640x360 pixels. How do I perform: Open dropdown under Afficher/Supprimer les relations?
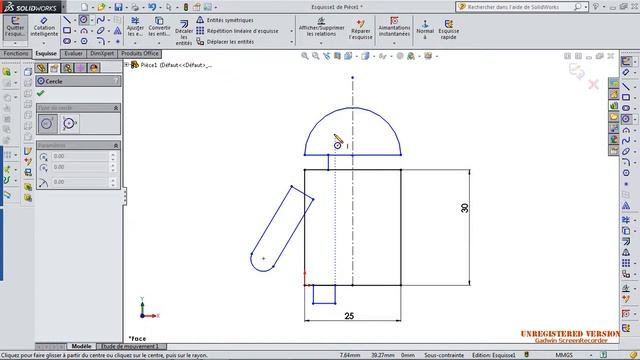click(x=321, y=42)
